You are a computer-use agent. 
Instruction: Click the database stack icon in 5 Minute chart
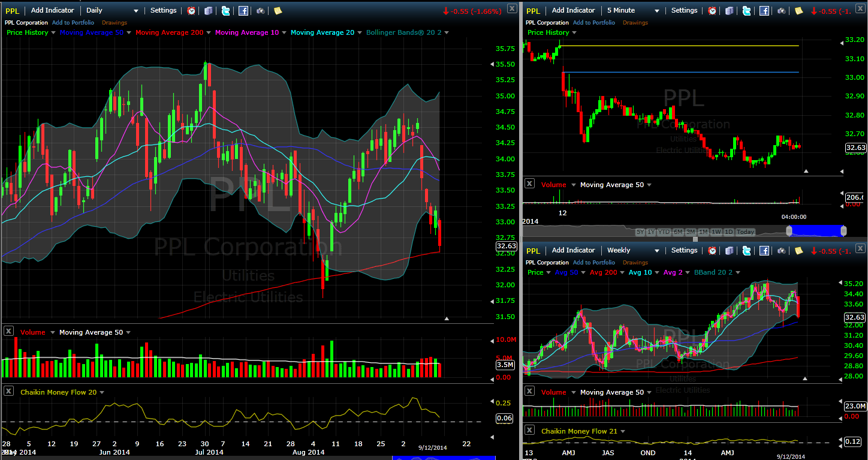pos(729,10)
